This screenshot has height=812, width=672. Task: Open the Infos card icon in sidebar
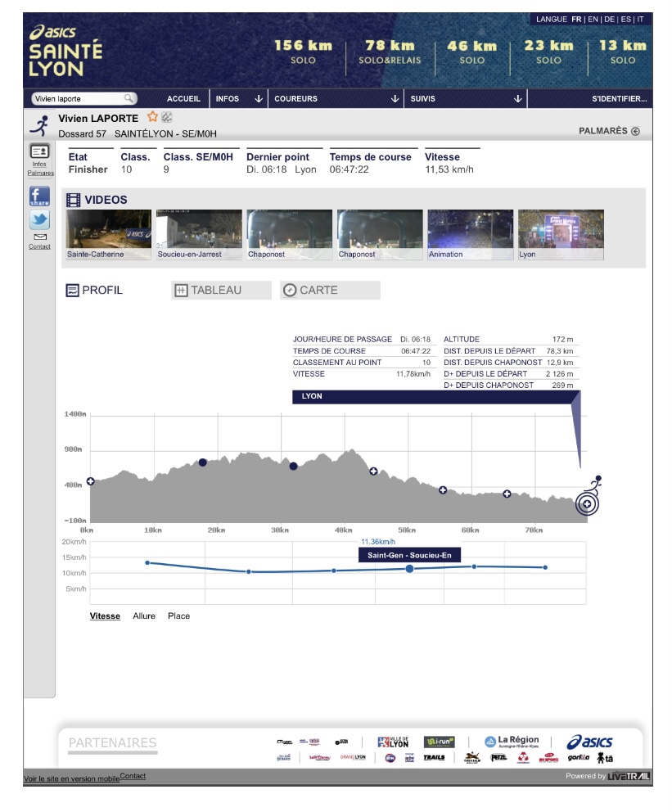(x=39, y=151)
